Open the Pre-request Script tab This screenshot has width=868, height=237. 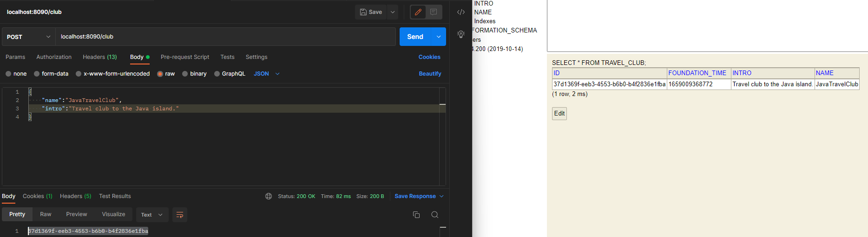tap(185, 57)
